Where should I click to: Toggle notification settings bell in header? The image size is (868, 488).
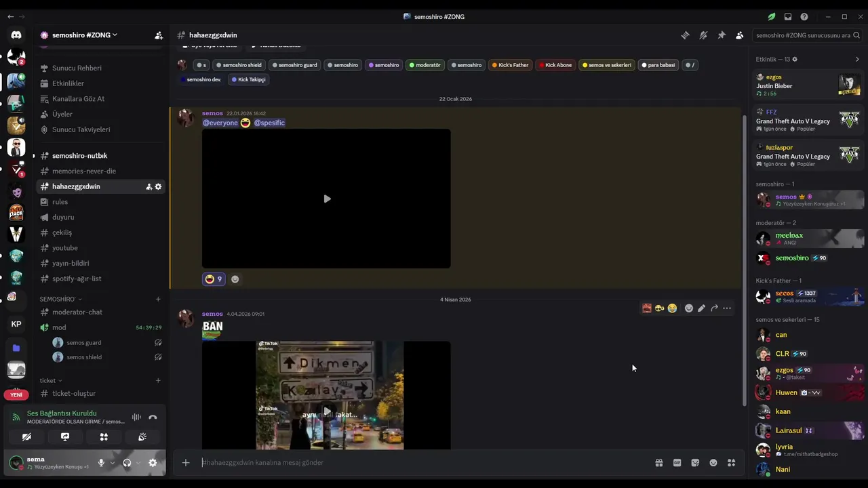[703, 35]
